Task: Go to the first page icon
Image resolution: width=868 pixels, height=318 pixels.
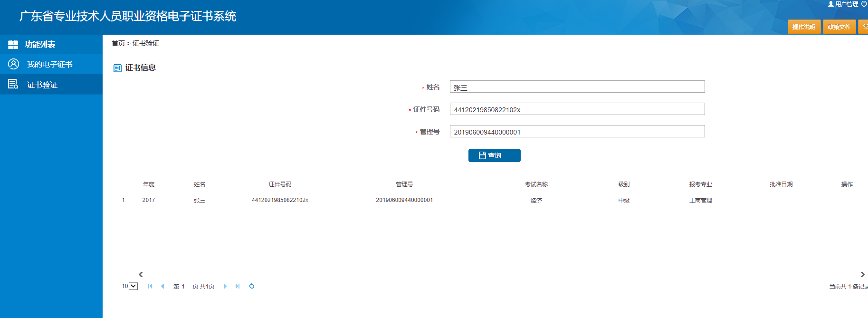Action: click(x=150, y=286)
